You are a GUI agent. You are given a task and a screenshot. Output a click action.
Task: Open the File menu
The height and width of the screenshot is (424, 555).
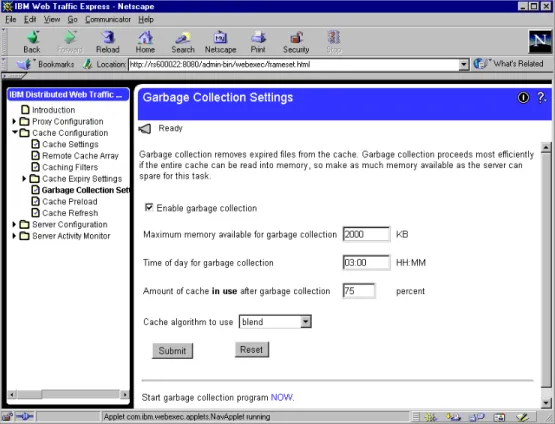(11, 19)
